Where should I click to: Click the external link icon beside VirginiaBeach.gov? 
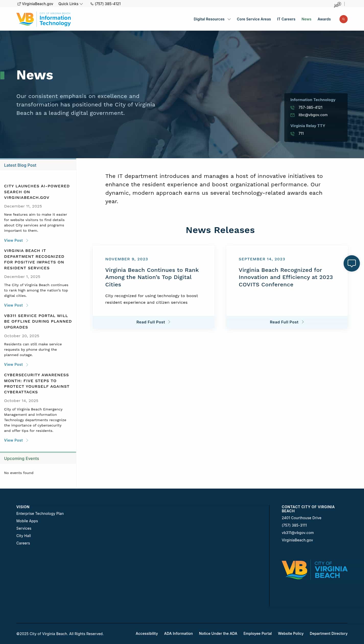click(x=19, y=4)
